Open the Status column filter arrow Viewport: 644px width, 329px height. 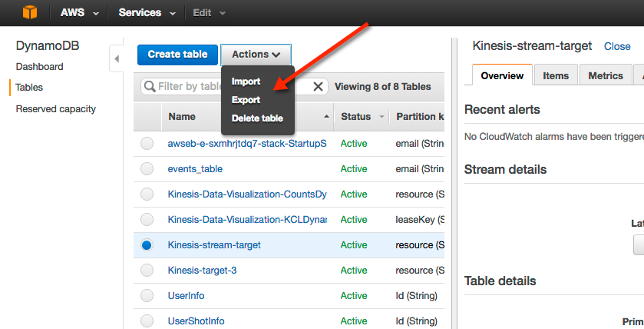tap(381, 117)
